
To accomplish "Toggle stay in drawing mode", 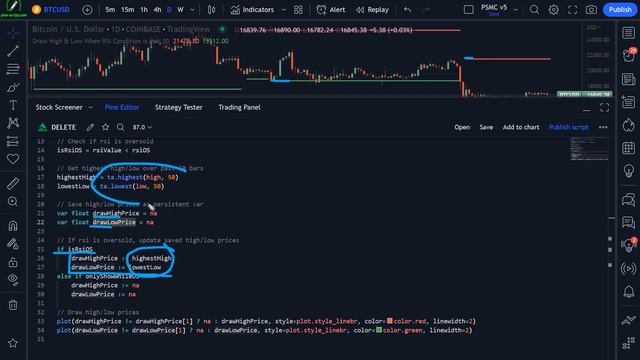I will point(13,244).
